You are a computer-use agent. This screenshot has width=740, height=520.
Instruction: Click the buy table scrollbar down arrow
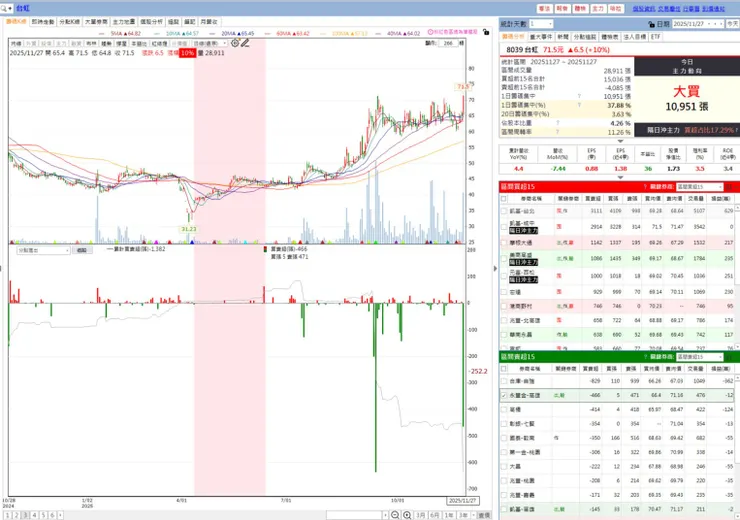coord(737,346)
